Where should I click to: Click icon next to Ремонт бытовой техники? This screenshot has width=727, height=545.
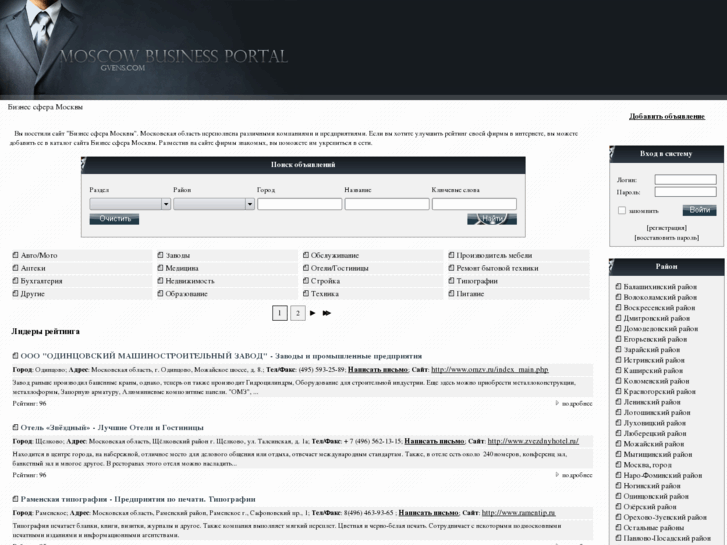click(x=452, y=268)
